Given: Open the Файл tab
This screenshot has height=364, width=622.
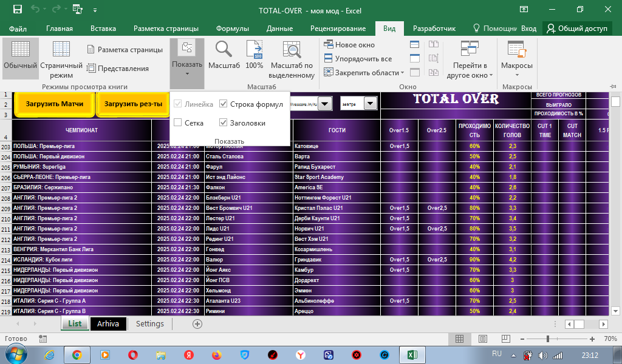Looking at the screenshot, I should coord(18,29).
